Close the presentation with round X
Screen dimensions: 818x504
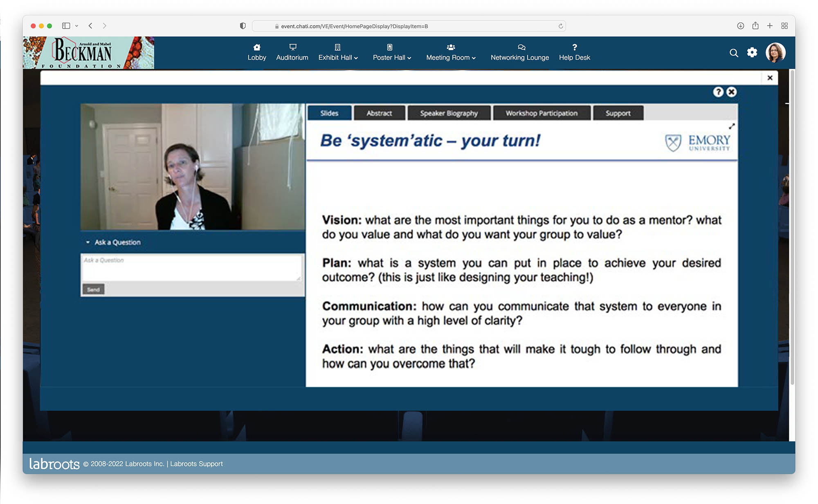732,92
